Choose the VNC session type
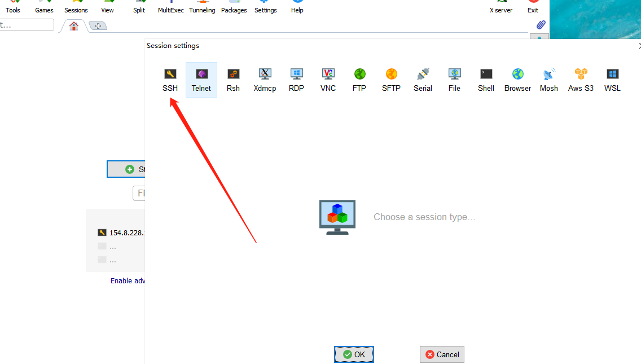The image size is (641, 364). [x=328, y=80]
